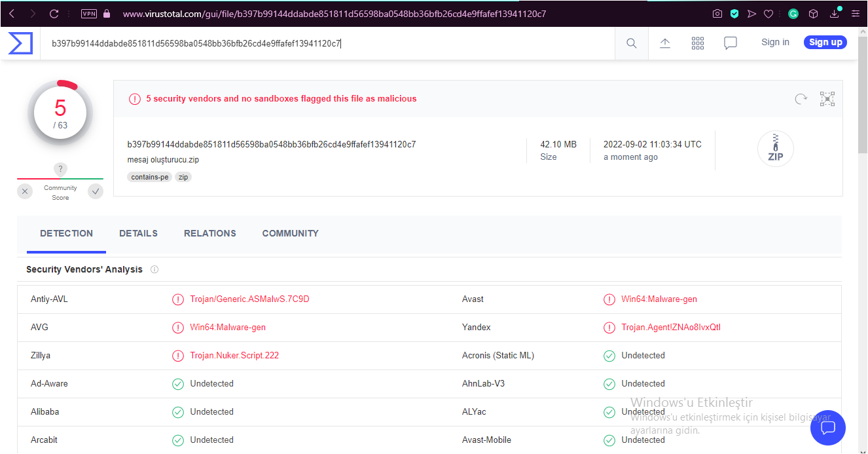Click the Alibaba vendor name

45,412
